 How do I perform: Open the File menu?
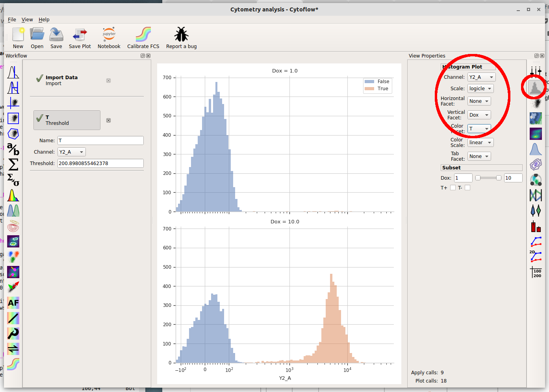(12, 20)
